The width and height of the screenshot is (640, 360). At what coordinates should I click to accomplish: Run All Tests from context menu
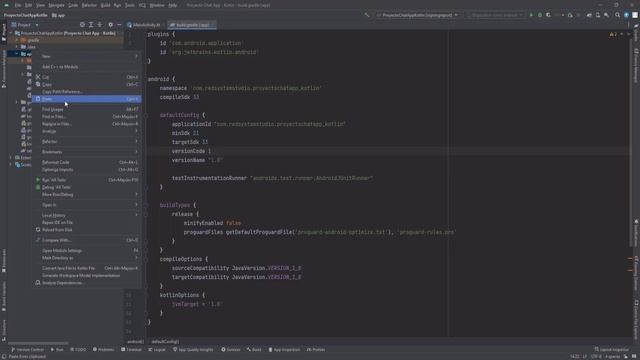coord(87,180)
